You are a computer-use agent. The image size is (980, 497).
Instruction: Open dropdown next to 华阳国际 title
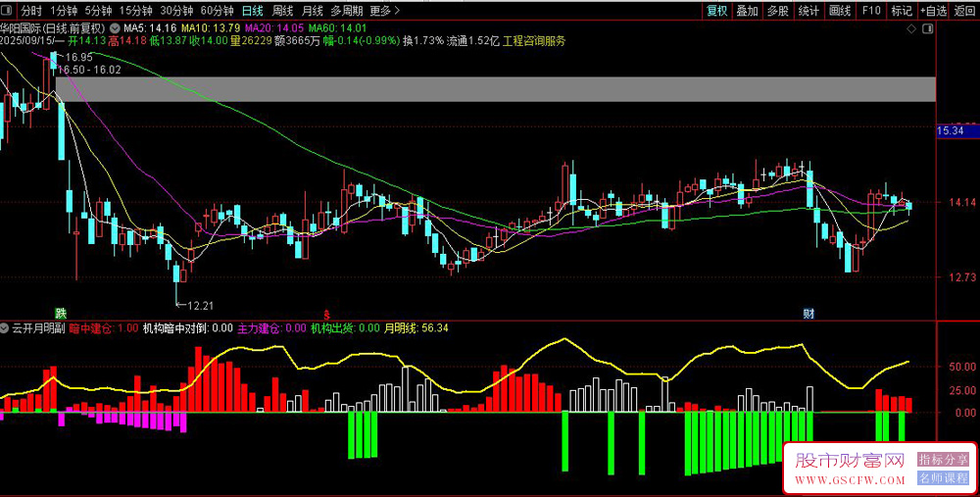tap(115, 28)
